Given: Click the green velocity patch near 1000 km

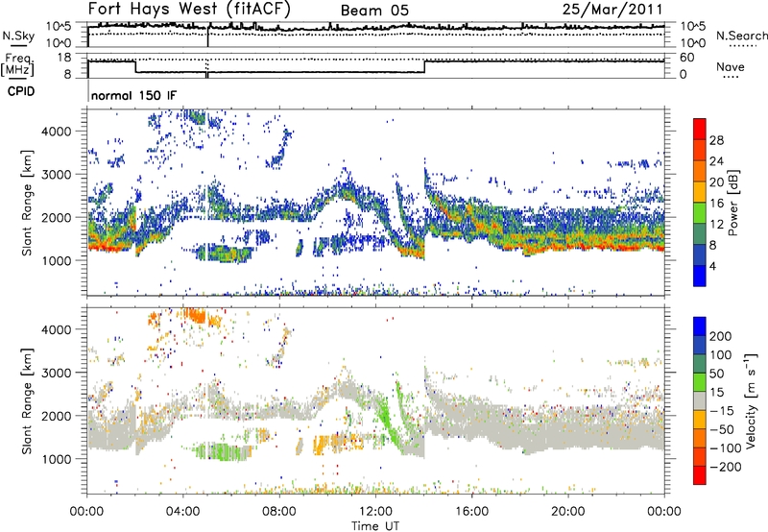Looking at the screenshot, I should click(223, 451).
